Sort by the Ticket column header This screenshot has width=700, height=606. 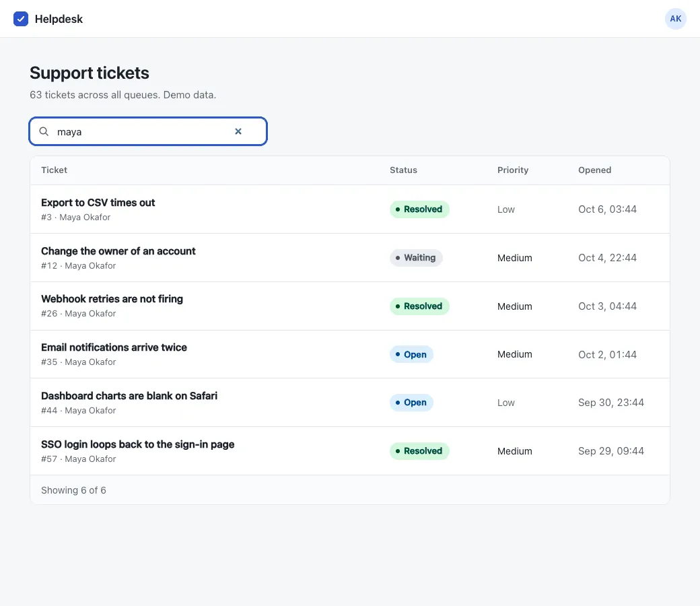[54, 170]
